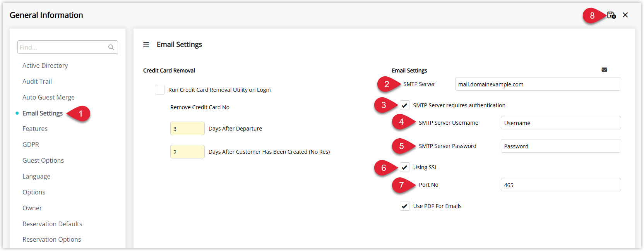The height and width of the screenshot is (251, 644).
Task: Click the SMTP Server Username field
Action: (x=561, y=123)
